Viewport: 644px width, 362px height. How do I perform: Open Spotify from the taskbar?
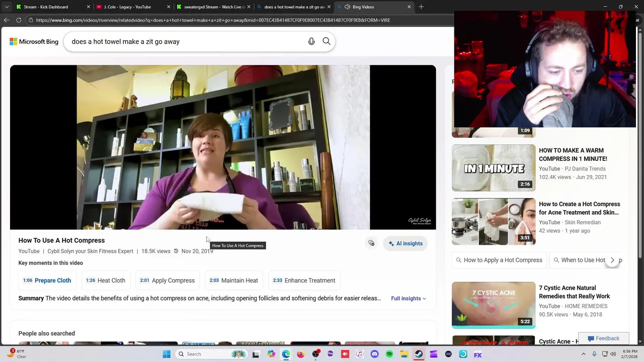pyautogui.click(x=389, y=354)
